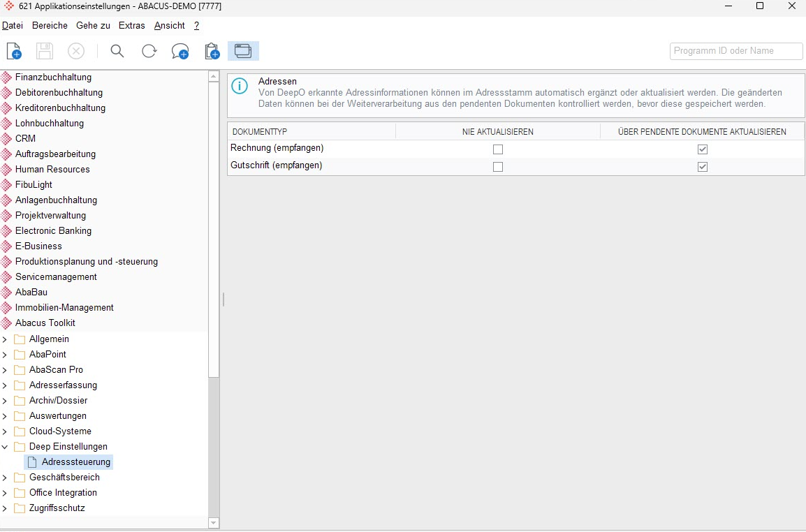Open the Add comment icon in the toolbar
Viewport: 806px width, 532px height.
(x=180, y=51)
